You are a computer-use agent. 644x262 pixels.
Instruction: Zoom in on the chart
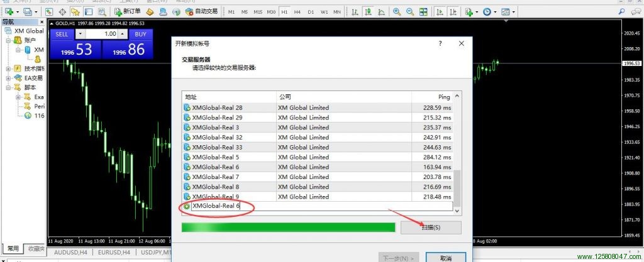coord(397,12)
